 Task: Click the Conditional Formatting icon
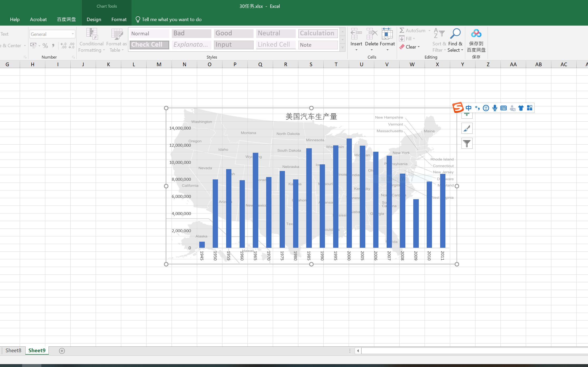[92, 34]
